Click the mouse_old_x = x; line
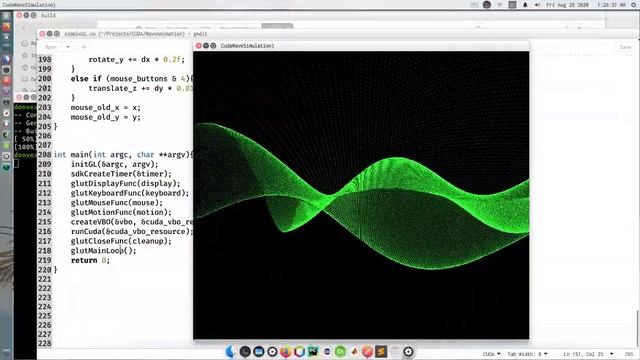The height and width of the screenshot is (360, 640). (x=105, y=107)
